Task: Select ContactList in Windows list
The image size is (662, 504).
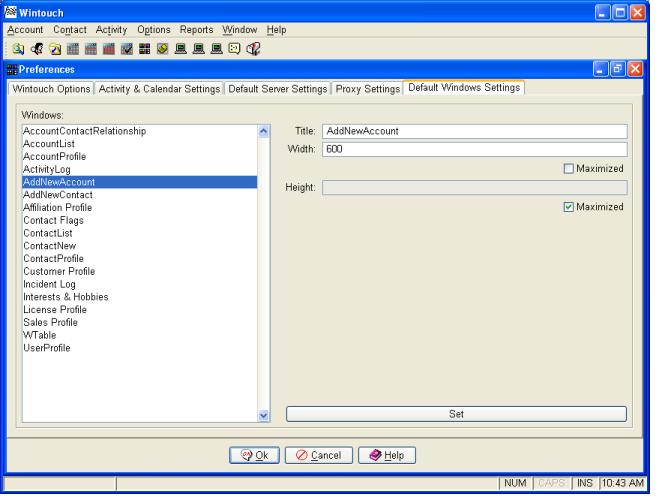Action: [x=139, y=233]
